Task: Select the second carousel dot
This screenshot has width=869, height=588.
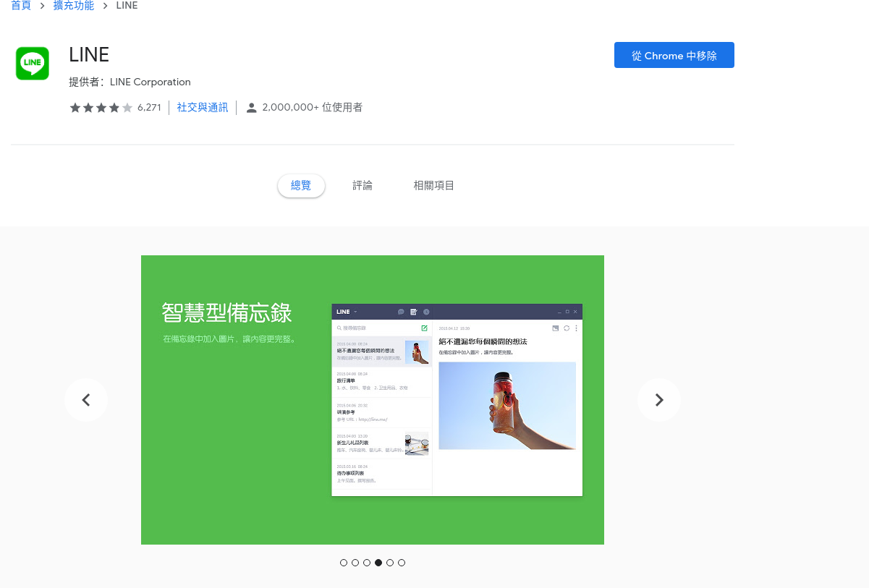Action: [x=355, y=563]
